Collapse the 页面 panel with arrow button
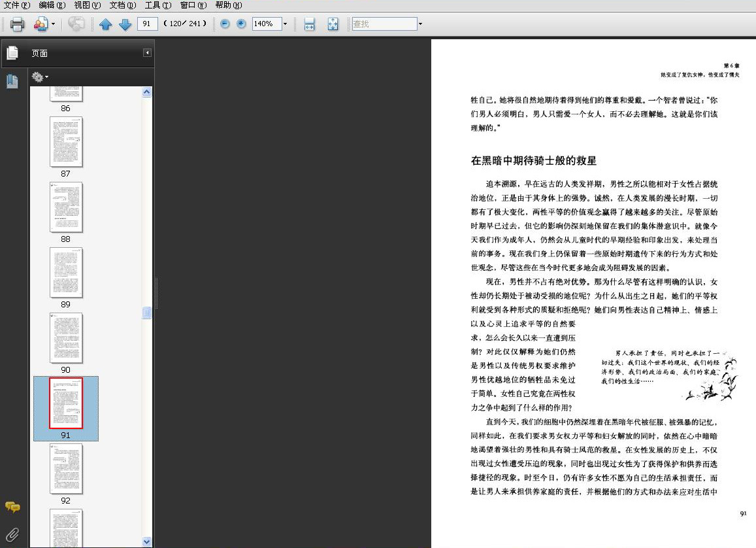The image size is (756, 548). [147, 52]
